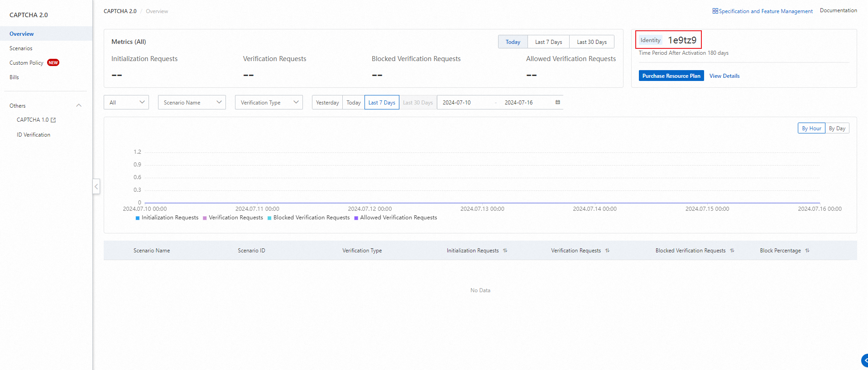
Task: Click the Allowed Verification Requests metric label
Action: 571,59
